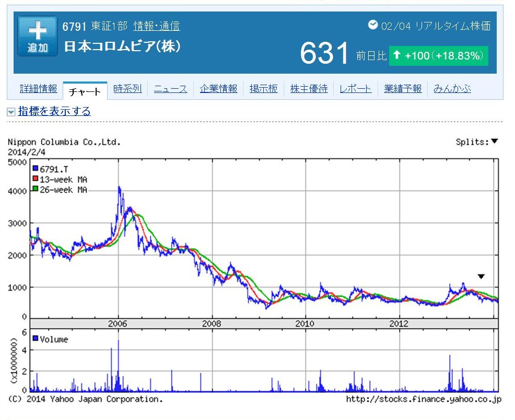Click the split marker triangle on chart

point(481,276)
